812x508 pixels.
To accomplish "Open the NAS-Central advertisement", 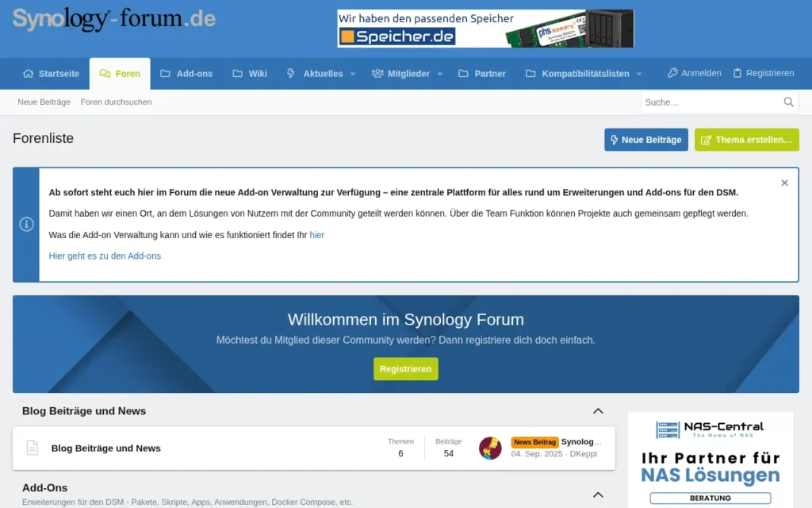I will pos(710,460).
